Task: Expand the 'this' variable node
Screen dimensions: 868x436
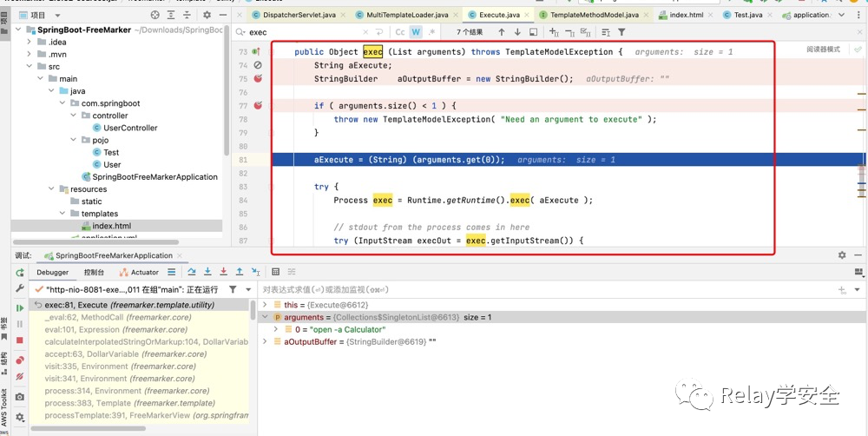Action: (265, 305)
